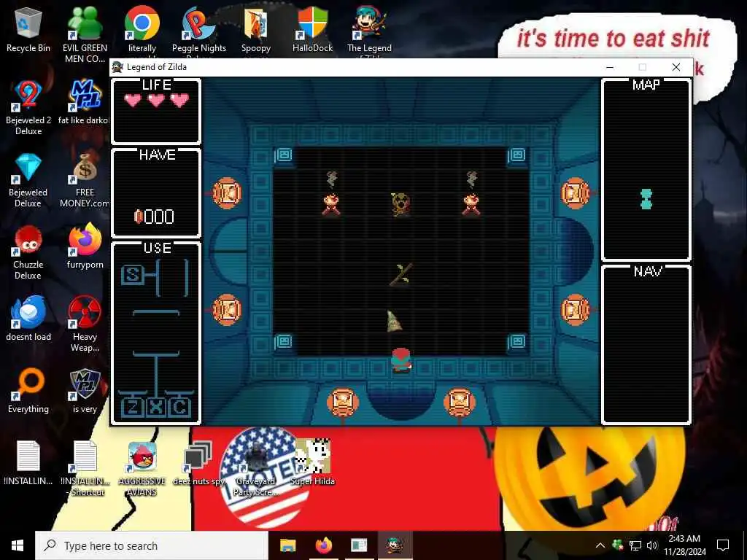Screen dimensions: 747x560
Task: Click the Windows Start button
Action: tap(18, 545)
